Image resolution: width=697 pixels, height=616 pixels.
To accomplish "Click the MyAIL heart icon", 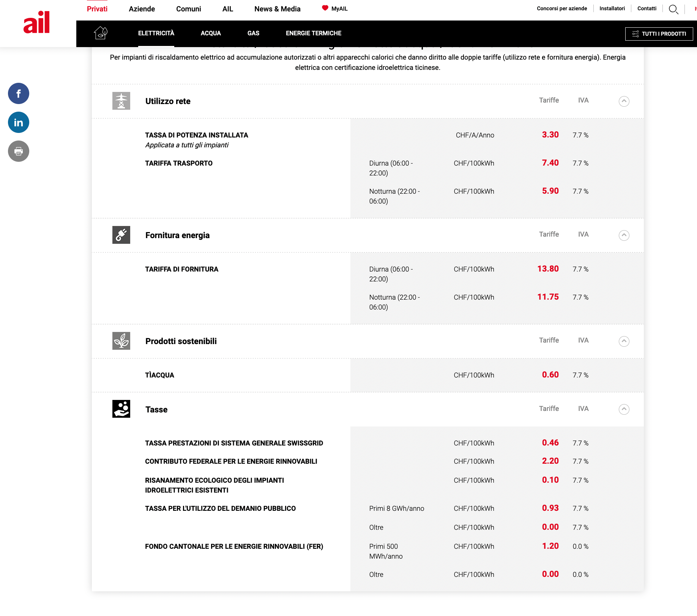I will pos(325,8).
